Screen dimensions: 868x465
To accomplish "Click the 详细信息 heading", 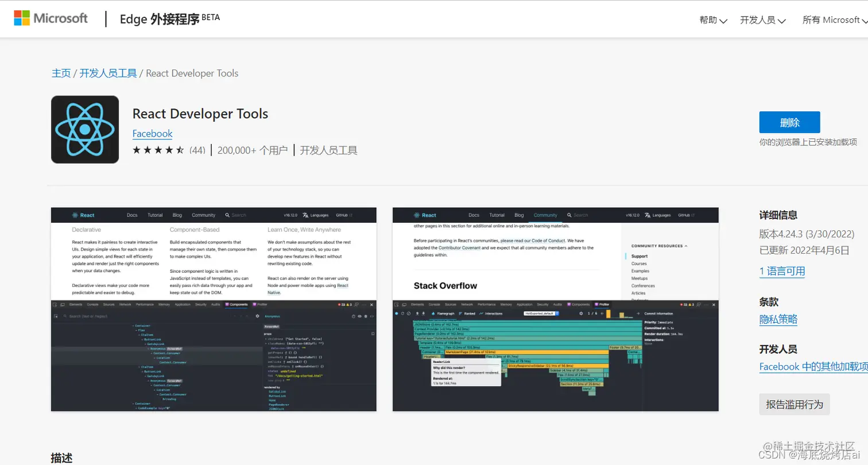I will pyautogui.click(x=778, y=215).
